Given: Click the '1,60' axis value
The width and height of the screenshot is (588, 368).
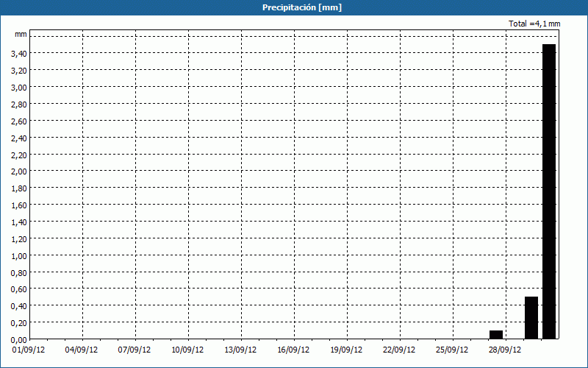Looking at the screenshot, I should coord(19,205).
